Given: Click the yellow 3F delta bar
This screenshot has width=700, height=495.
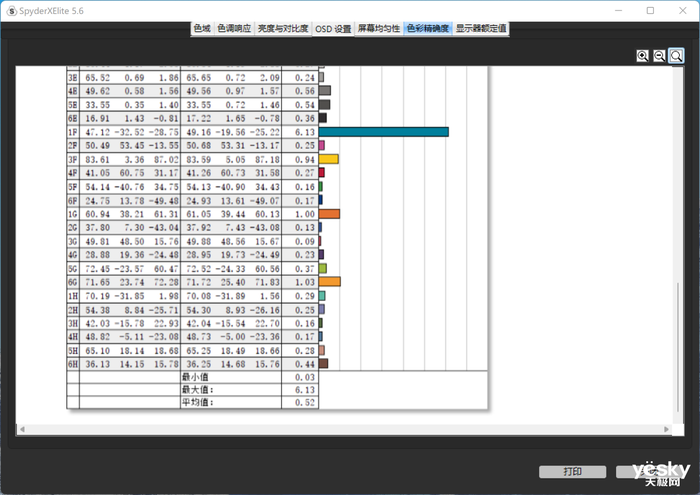Looking at the screenshot, I should [x=329, y=159].
